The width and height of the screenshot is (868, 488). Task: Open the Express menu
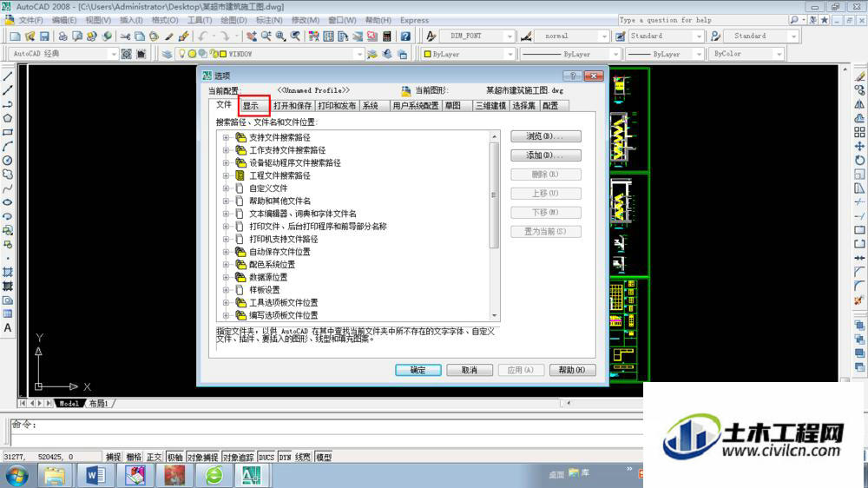coord(414,20)
